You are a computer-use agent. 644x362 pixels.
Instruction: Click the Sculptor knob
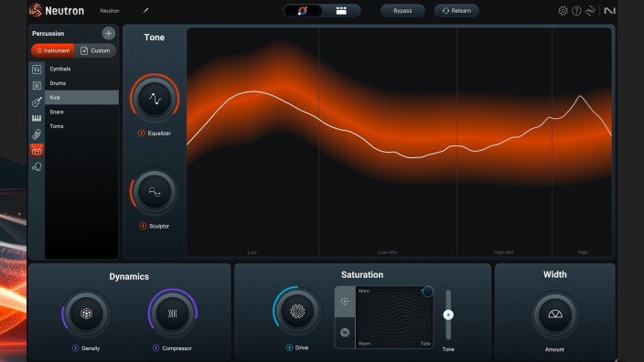(155, 192)
